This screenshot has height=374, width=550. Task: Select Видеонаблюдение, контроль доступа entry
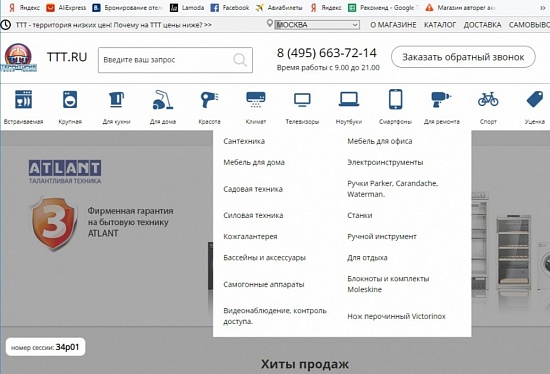(275, 316)
